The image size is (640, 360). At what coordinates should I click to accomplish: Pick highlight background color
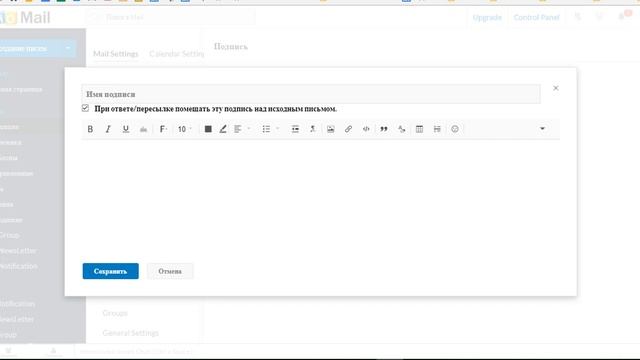tap(223, 129)
